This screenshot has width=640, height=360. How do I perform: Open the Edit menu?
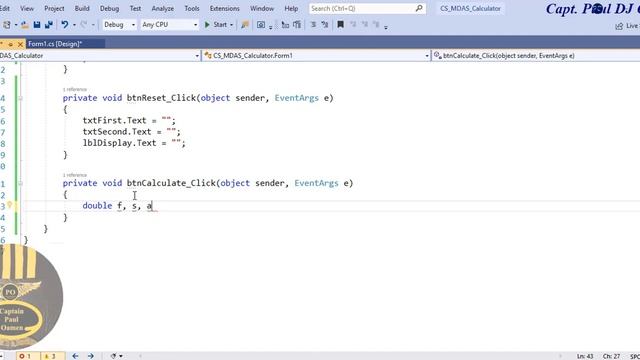4,8
